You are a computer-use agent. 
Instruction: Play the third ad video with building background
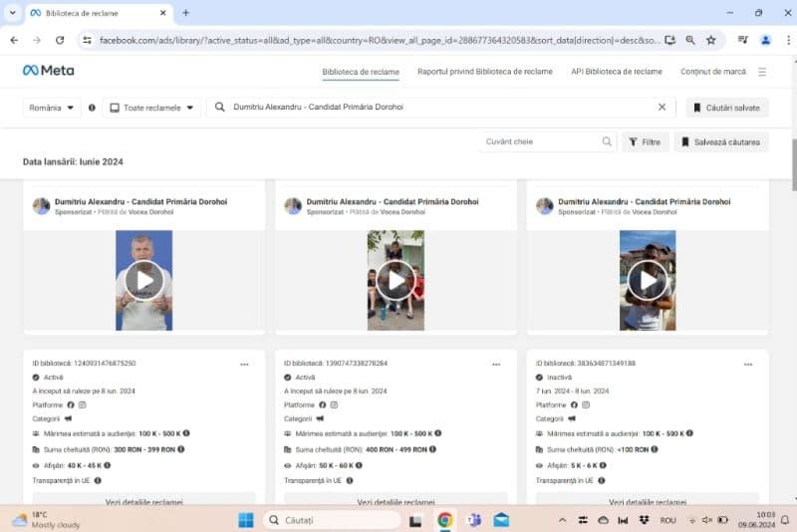[648, 281]
